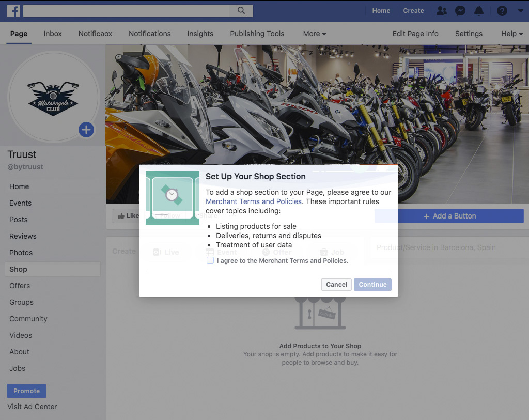Click the 'Add Products to Your Shop' heading
Screen dimensions: 529x420
click(x=320, y=346)
